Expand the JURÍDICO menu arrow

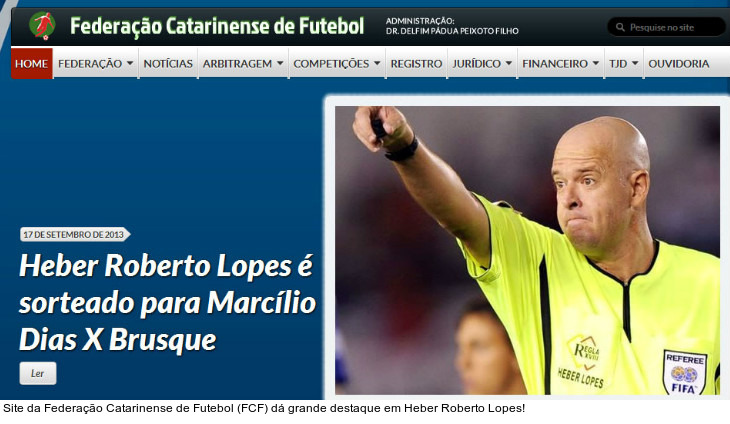509,63
